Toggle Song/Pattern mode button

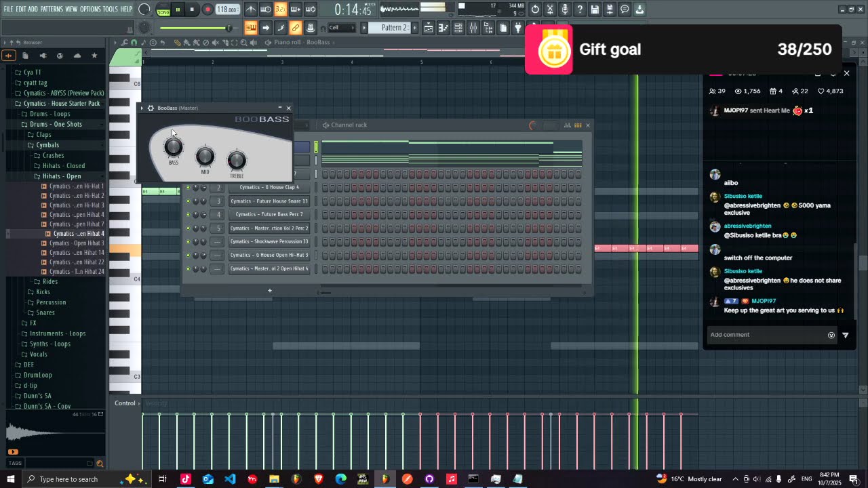click(x=163, y=10)
